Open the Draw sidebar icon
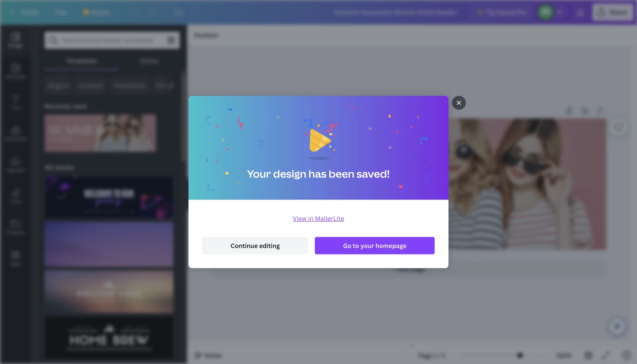This screenshot has height=364, width=637. (x=16, y=195)
